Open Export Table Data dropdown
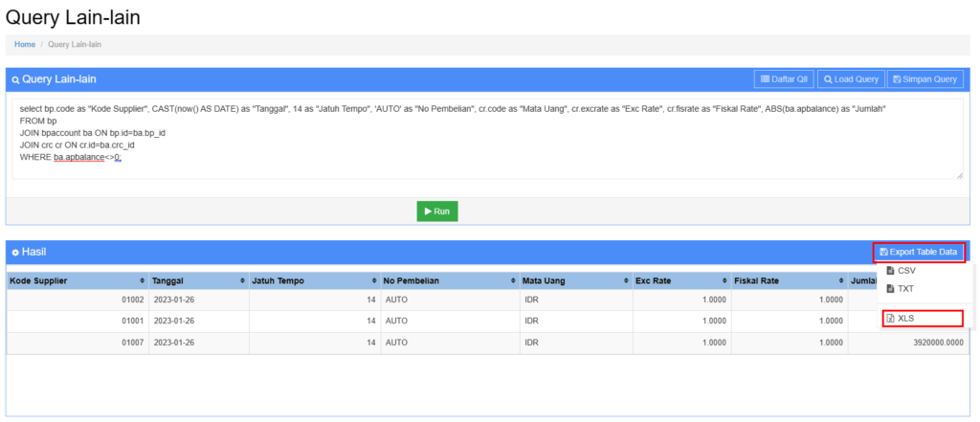Screen dimensions: 980x422 point(918,252)
